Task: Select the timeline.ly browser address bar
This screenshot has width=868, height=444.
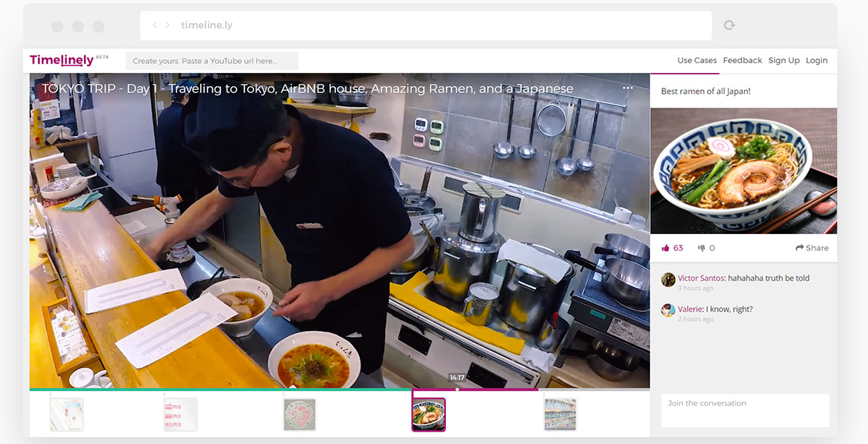Action: [x=426, y=25]
